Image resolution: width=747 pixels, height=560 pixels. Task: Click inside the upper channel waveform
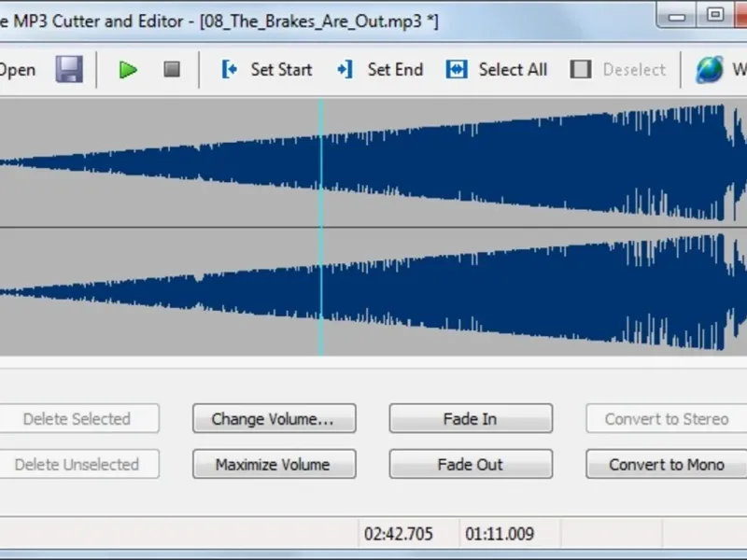click(373, 162)
